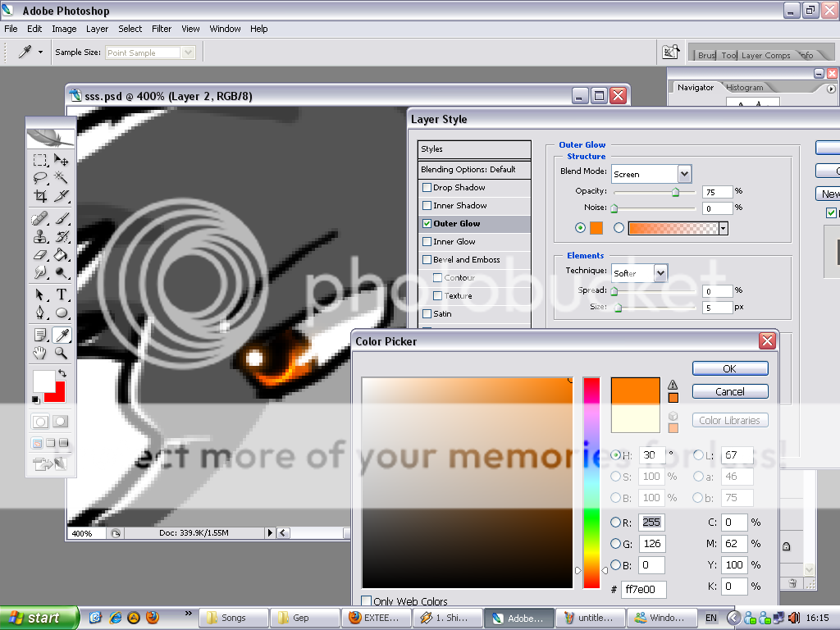This screenshot has width=840, height=630.
Task: Check Only Web Colors option
Action: pos(367,601)
